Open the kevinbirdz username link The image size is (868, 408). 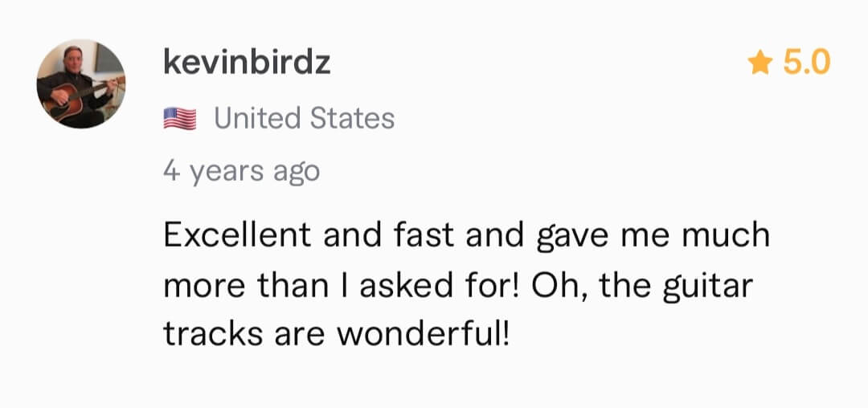[247, 63]
